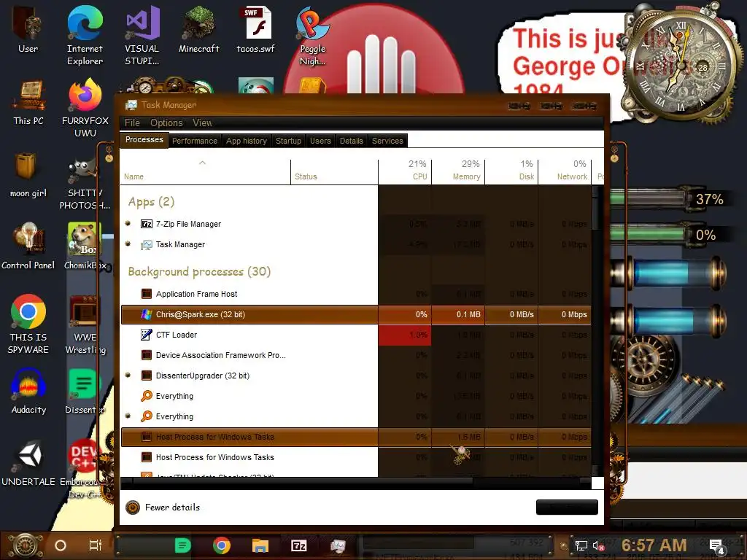This screenshot has width=747, height=560.
Task: Sort by the Status column
Action: [x=334, y=172]
